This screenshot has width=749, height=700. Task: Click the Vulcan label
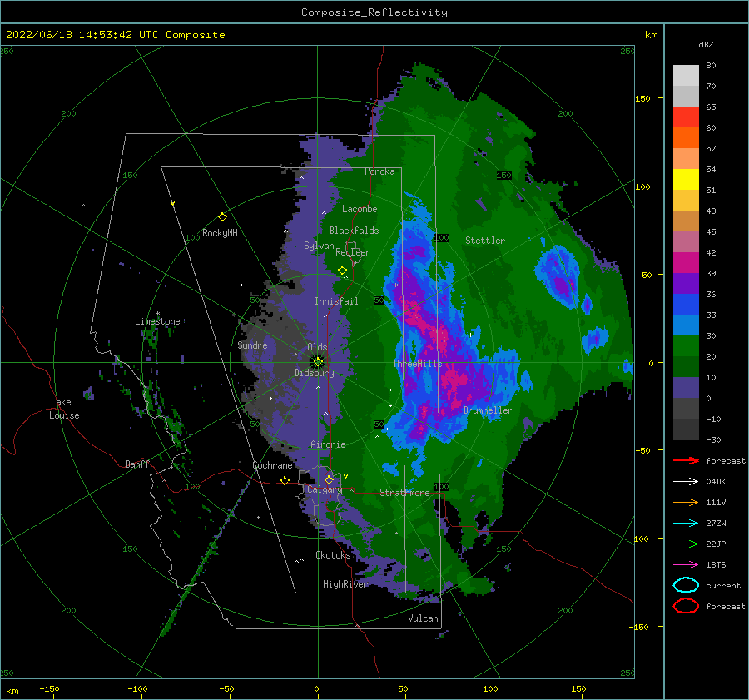pos(423,618)
